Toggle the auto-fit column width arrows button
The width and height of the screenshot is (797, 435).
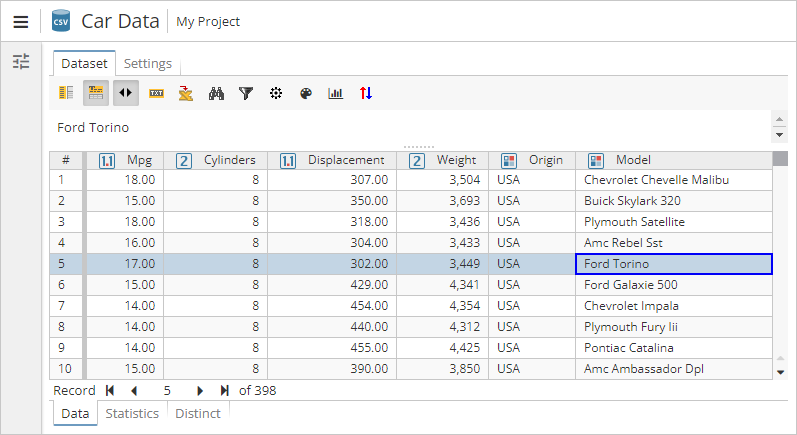coord(126,93)
